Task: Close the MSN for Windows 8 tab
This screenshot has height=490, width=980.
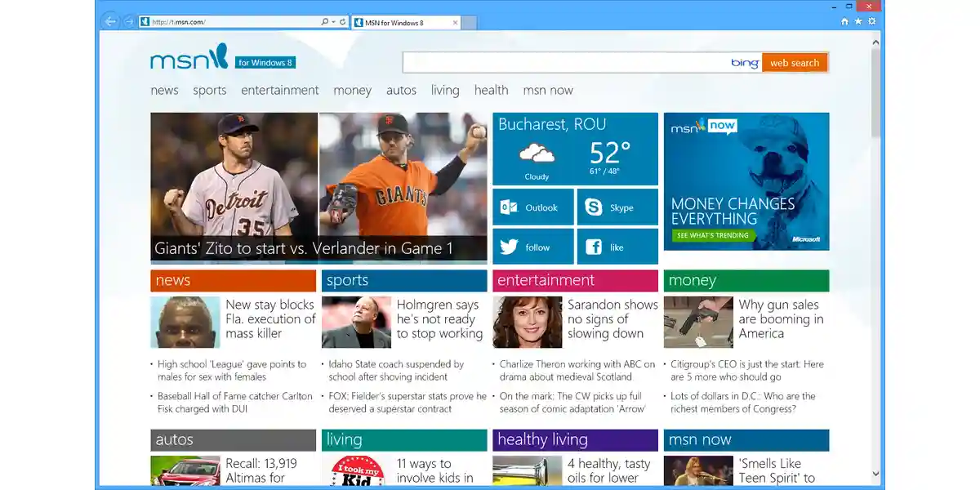Action: [455, 23]
